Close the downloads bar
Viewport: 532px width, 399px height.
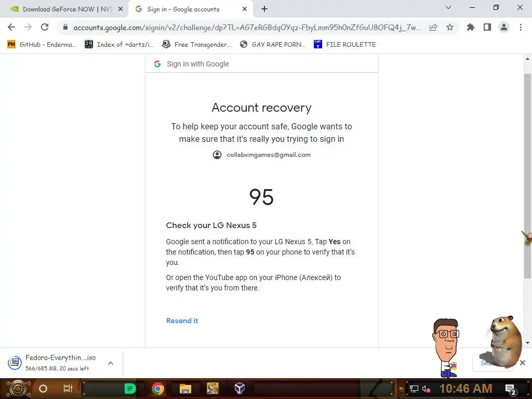(523, 363)
